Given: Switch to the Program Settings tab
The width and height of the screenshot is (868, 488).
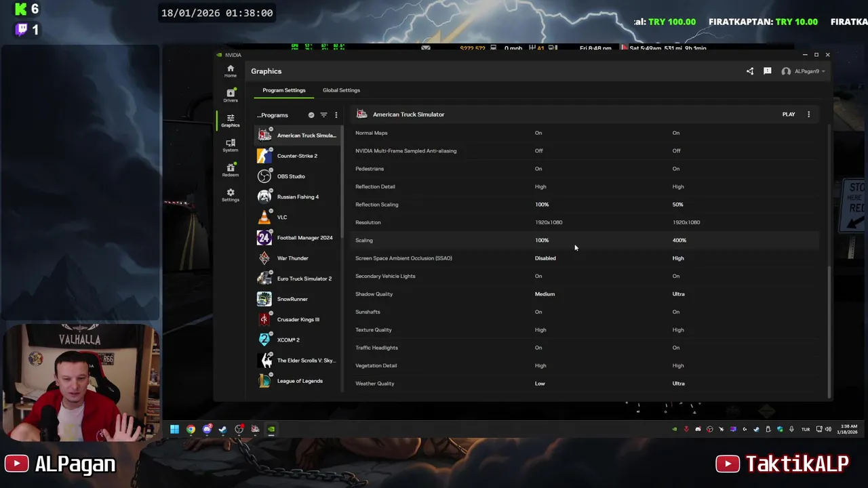Looking at the screenshot, I should point(284,90).
